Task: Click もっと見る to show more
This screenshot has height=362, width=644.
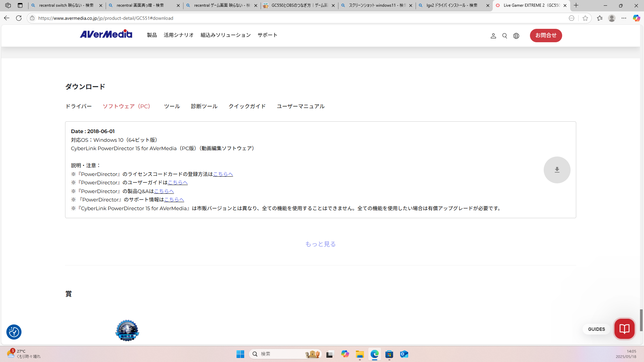Action: (x=320, y=244)
